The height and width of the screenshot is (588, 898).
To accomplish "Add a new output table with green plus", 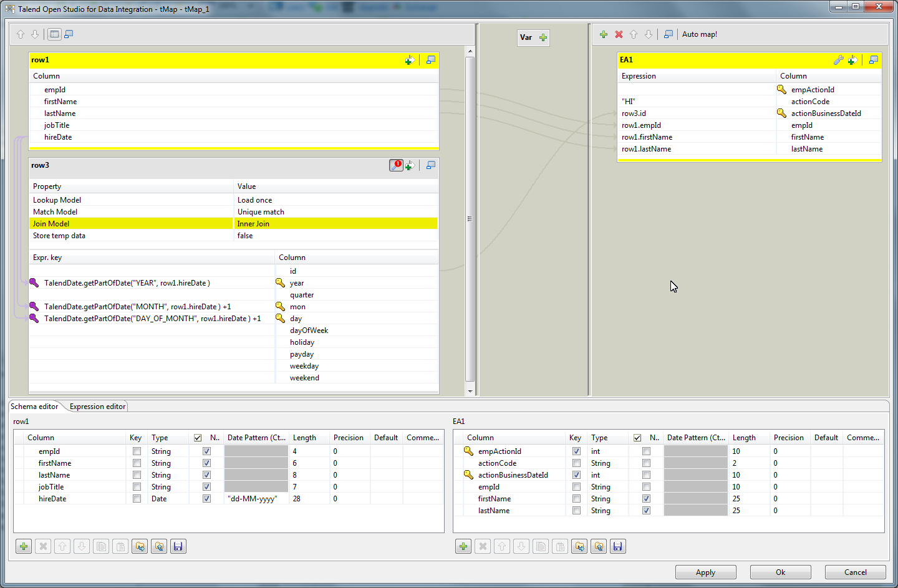I will pyautogui.click(x=604, y=34).
